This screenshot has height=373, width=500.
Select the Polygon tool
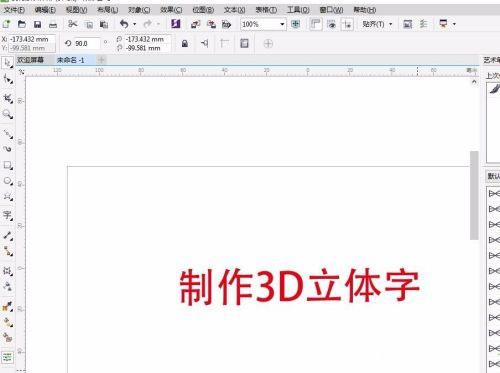pos(7,196)
